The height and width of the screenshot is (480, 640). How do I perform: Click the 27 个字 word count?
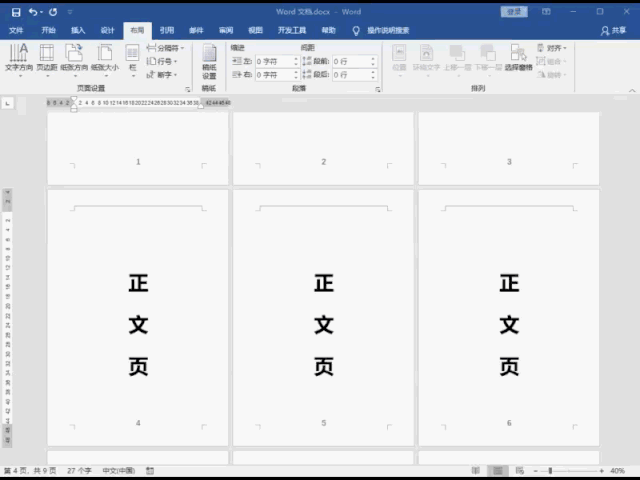point(79,471)
